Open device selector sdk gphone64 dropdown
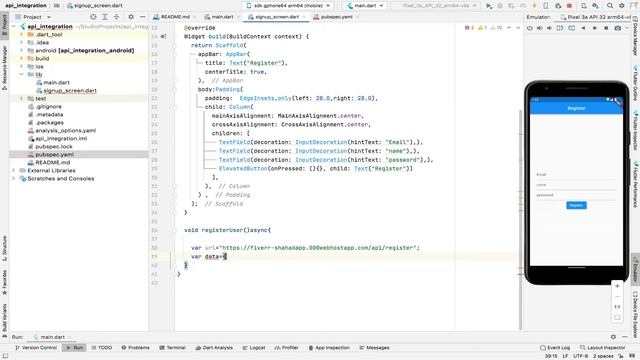This screenshot has height=360, width=640. (288, 6)
